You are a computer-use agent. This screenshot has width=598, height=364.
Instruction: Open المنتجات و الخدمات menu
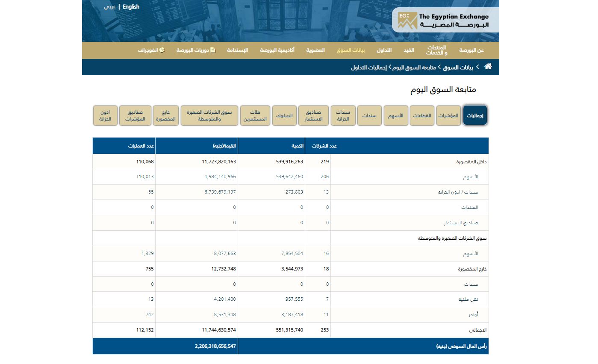[436, 50]
